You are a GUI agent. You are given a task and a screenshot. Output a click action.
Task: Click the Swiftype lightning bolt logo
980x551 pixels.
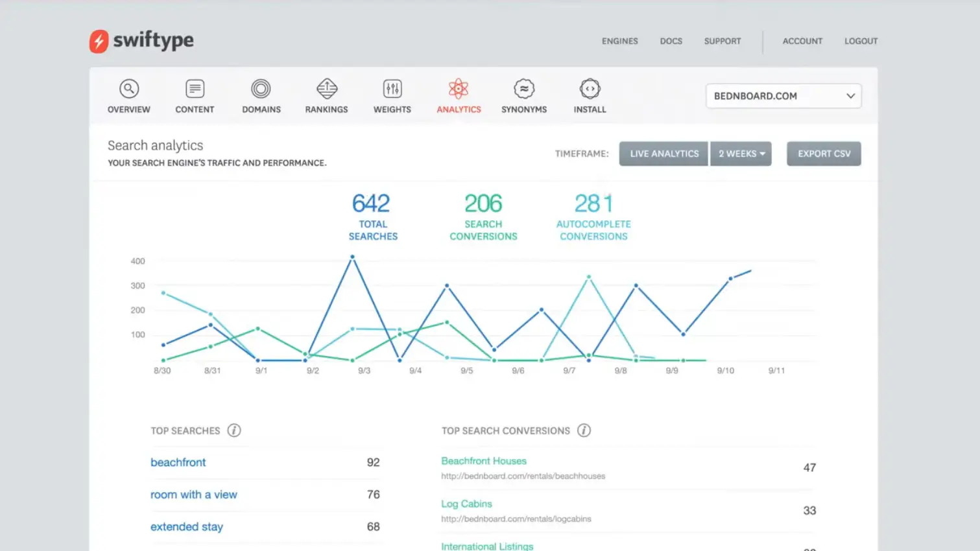[x=99, y=41]
